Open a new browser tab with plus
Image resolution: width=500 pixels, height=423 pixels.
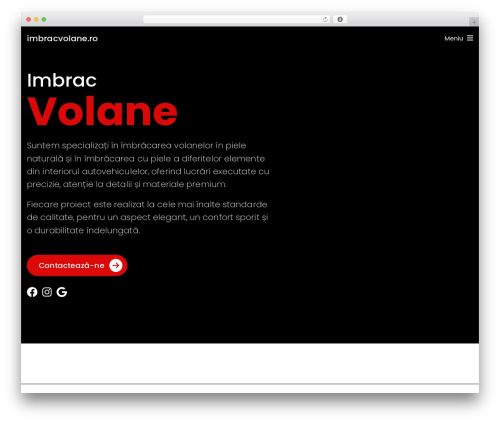point(474,22)
